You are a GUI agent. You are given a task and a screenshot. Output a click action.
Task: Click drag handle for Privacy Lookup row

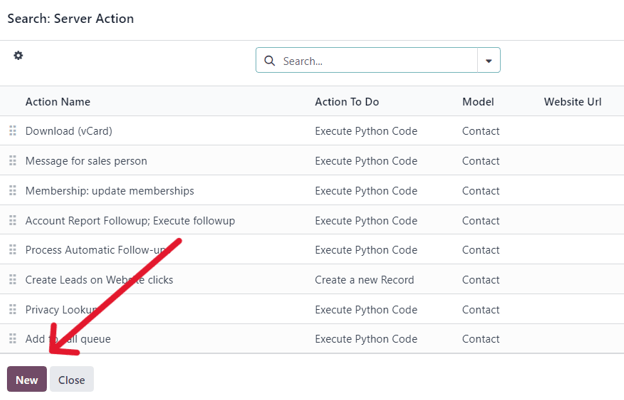13,310
